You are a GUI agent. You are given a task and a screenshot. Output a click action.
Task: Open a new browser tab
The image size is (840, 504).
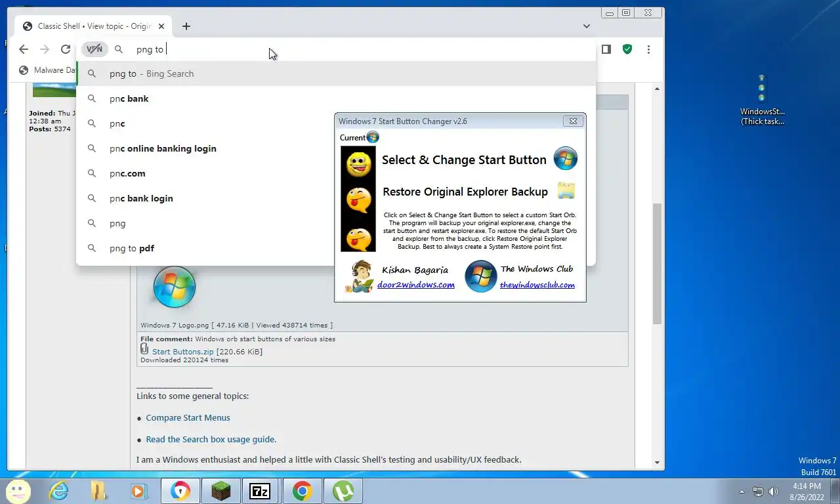[186, 26]
